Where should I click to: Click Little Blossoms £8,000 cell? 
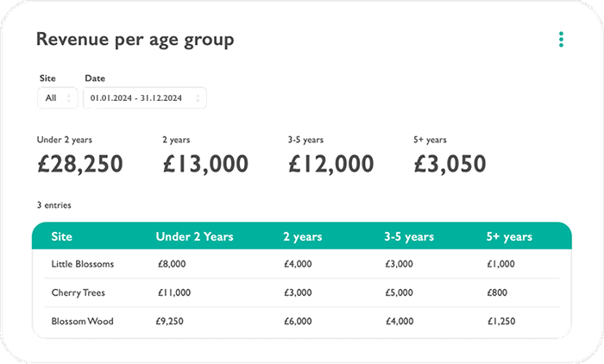(172, 264)
